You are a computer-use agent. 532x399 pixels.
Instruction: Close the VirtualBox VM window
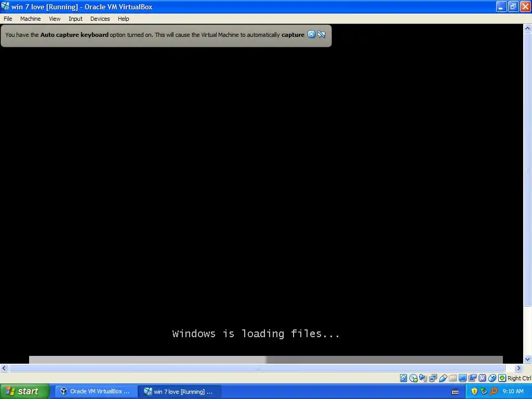(x=525, y=6)
